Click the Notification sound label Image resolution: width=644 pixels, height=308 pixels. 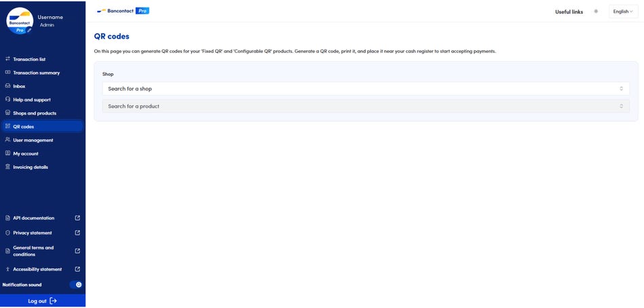22,284
